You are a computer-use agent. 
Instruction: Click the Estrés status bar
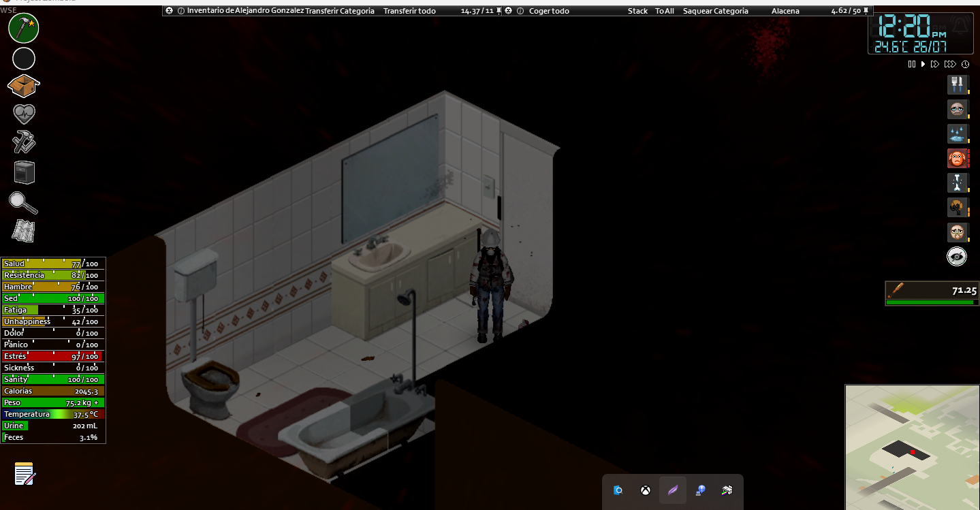point(53,356)
